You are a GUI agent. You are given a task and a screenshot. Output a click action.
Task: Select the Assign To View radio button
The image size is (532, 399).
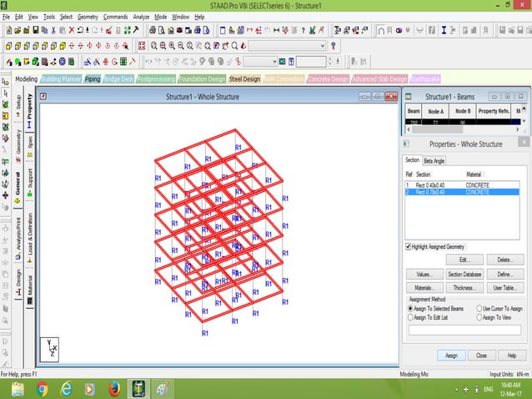coord(478,317)
